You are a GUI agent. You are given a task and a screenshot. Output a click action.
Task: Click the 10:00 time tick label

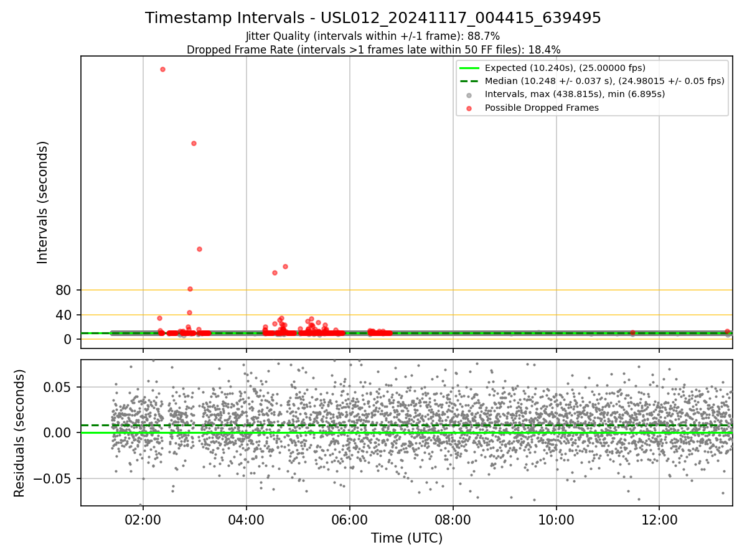[x=557, y=518]
